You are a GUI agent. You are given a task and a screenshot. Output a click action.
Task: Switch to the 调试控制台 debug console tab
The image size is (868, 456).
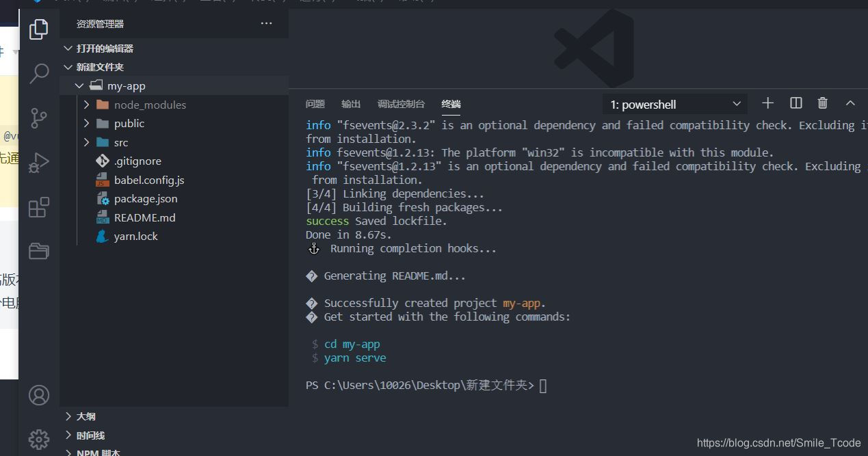[x=401, y=104]
